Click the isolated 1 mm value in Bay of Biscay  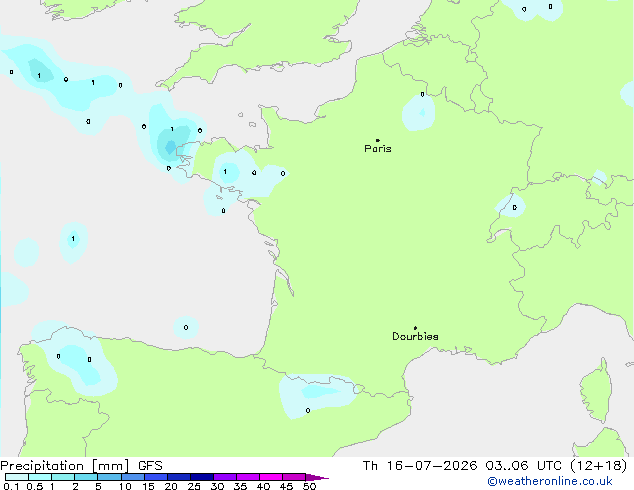click(73, 239)
